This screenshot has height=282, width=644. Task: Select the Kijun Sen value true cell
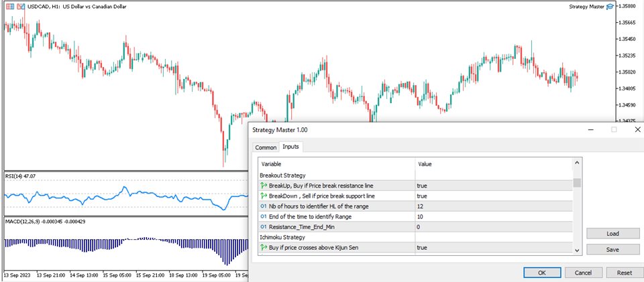[x=494, y=248]
